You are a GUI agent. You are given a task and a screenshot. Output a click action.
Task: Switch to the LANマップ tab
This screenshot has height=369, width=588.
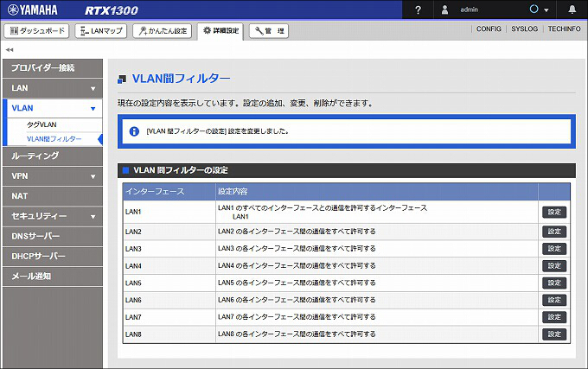(x=101, y=31)
